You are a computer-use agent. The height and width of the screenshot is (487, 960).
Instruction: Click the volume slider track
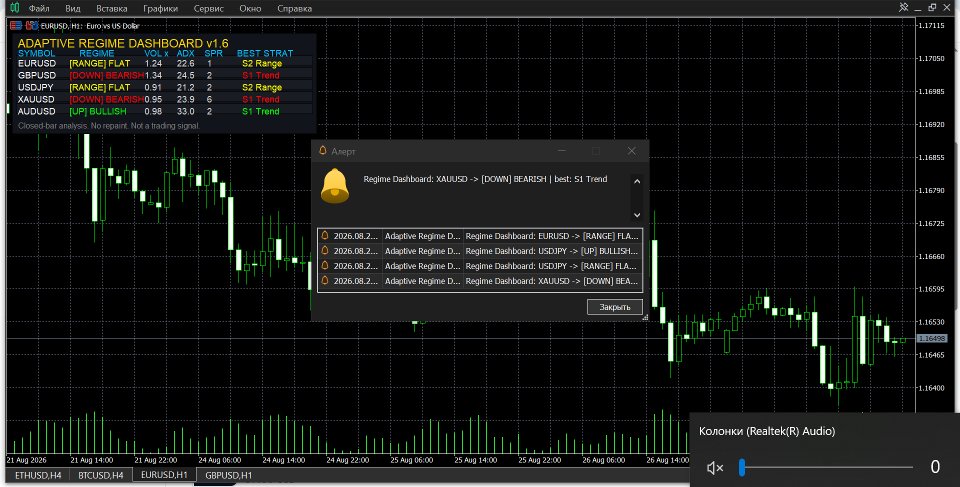tap(827, 467)
